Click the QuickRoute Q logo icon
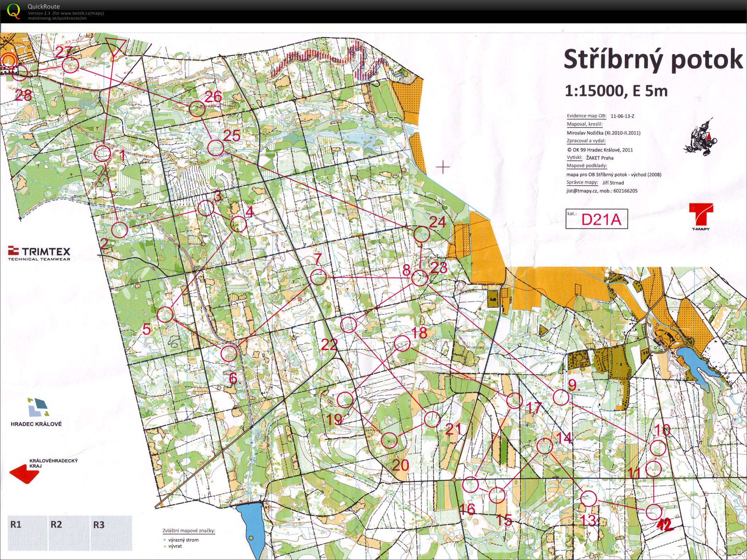 tap(14, 11)
